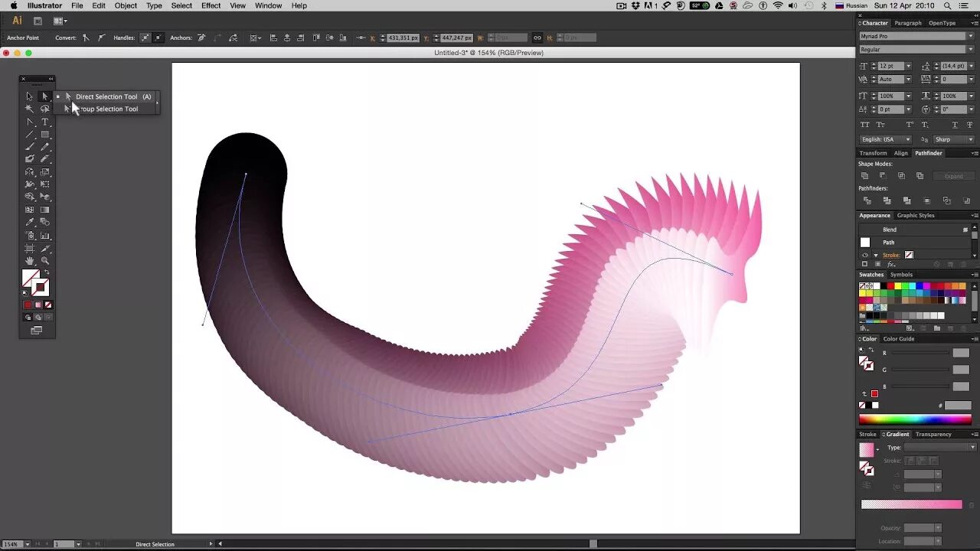This screenshot has width=980, height=551.
Task: Select the Direct Selection Tool from menu
Action: (x=107, y=96)
